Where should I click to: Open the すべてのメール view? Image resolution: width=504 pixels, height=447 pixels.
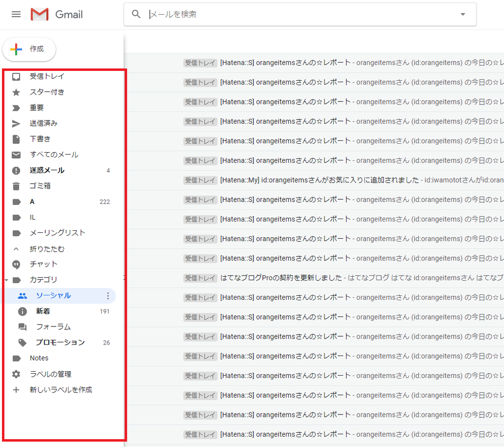(54, 155)
